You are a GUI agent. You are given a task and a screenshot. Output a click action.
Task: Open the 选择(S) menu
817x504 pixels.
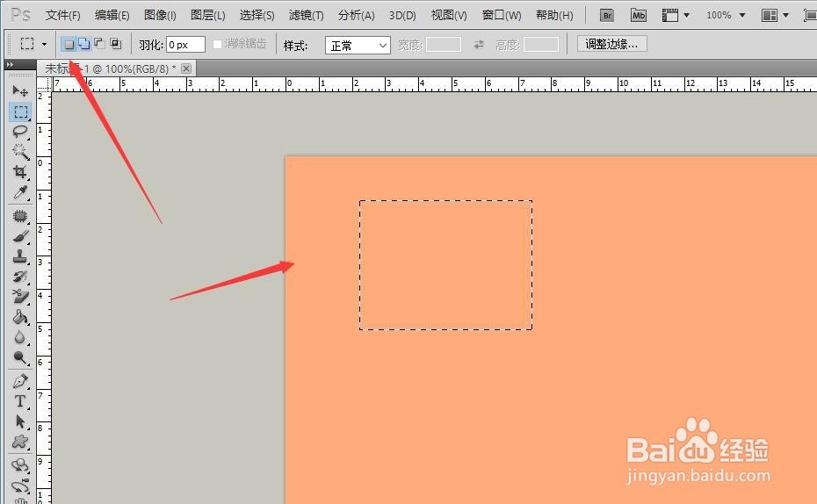click(x=257, y=15)
